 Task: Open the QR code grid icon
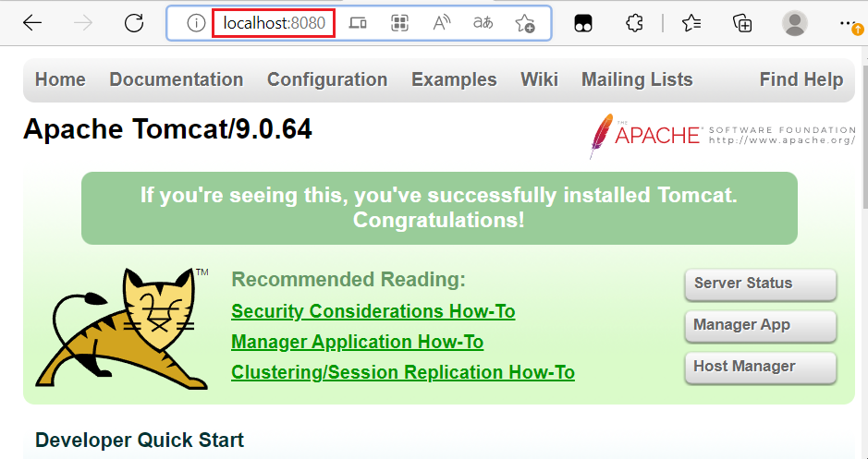(399, 23)
